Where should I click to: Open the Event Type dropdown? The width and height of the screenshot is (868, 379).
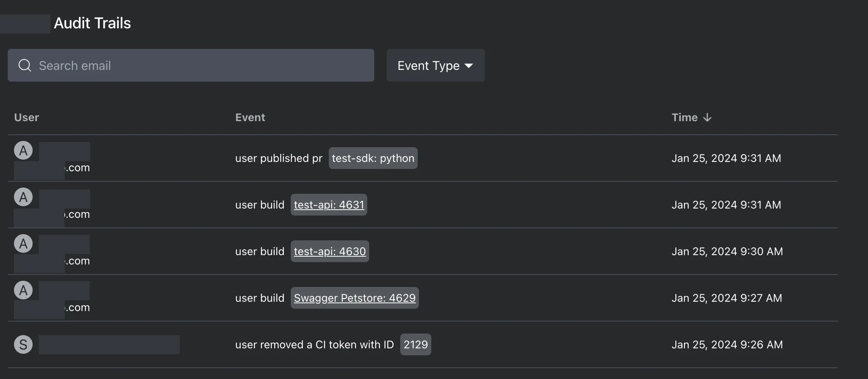pos(435,65)
